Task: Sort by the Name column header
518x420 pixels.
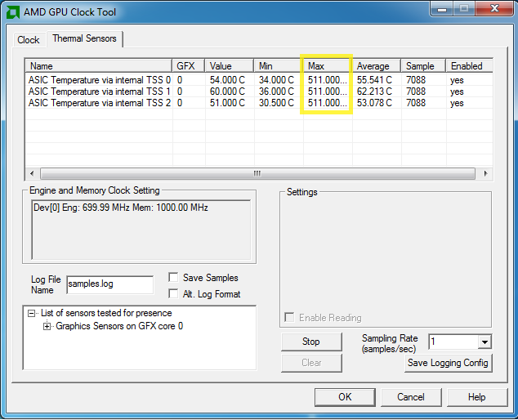Action: tap(98, 65)
